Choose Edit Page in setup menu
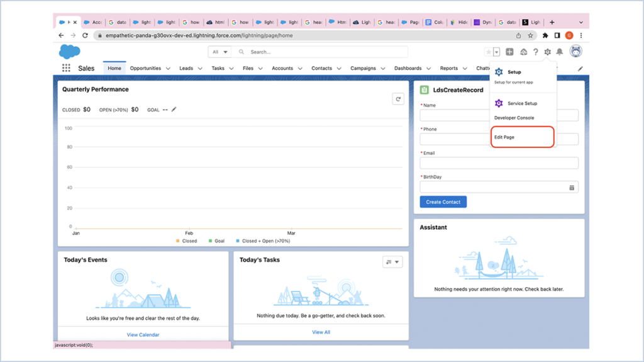Viewport: 644px width, 362px height. (x=523, y=137)
